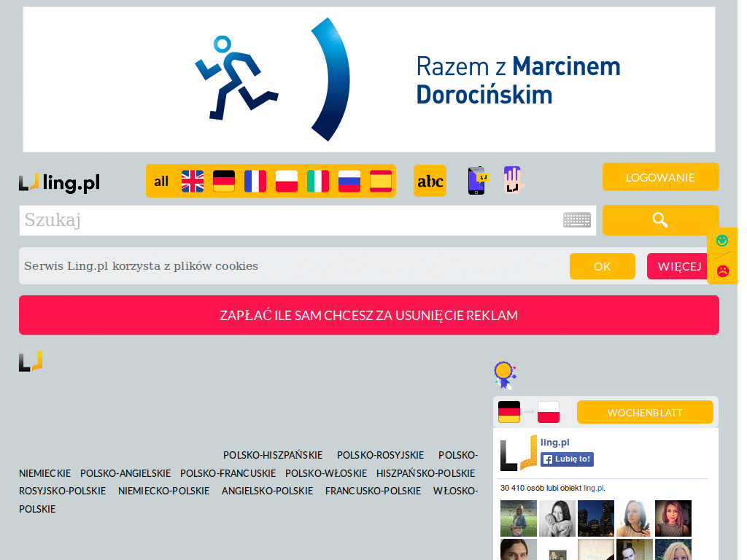Open the on-screen keyboard icon

pos(577,220)
